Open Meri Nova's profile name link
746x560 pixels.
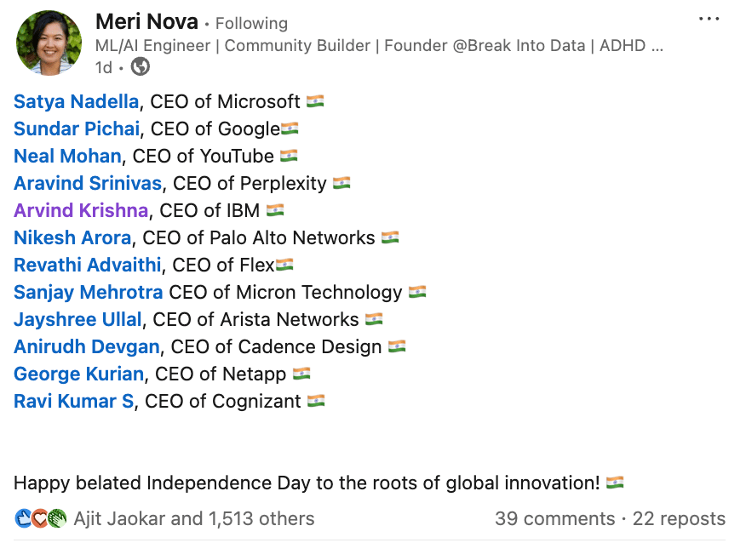coord(146,21)
